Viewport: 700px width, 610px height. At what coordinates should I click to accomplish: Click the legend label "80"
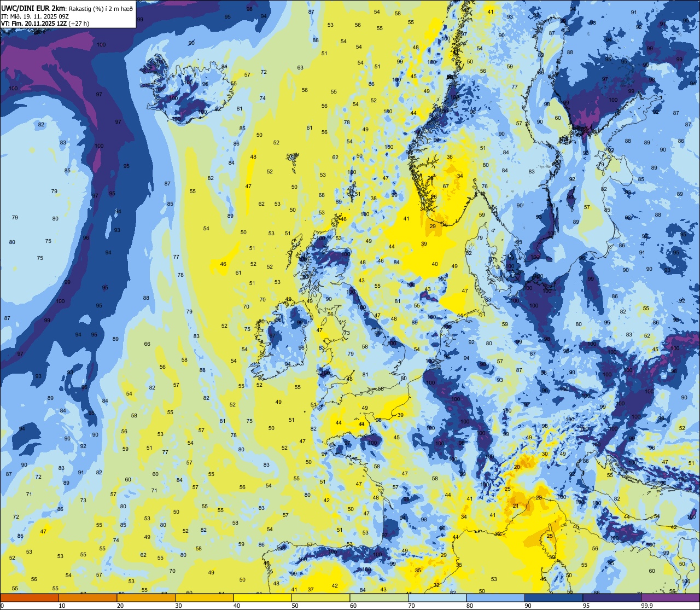[x=470, y=606]
